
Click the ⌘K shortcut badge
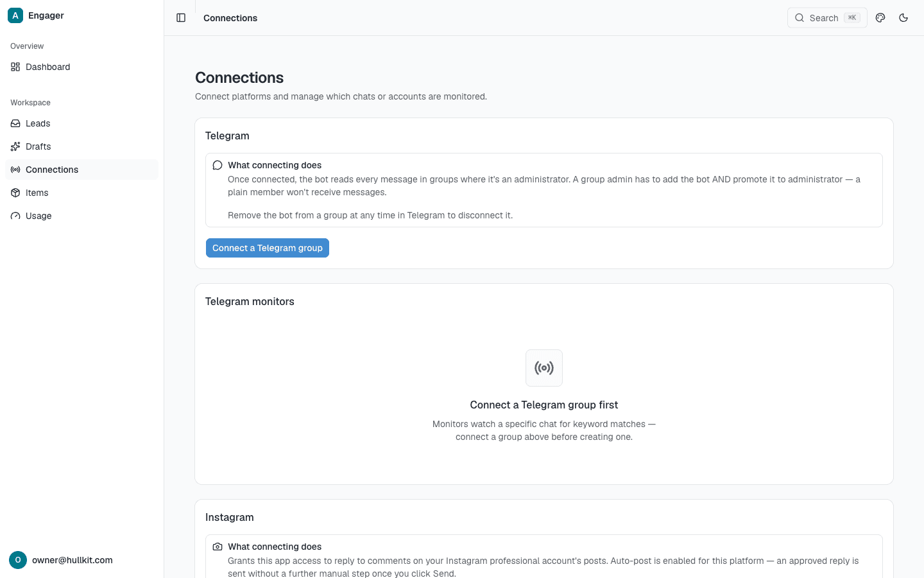pos(852,18)
